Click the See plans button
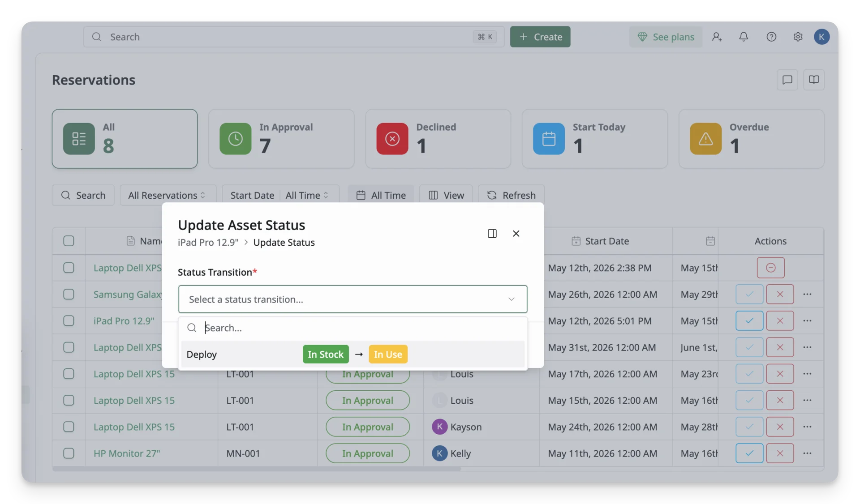This screenshot has height=504, width=860. [666, 37]
